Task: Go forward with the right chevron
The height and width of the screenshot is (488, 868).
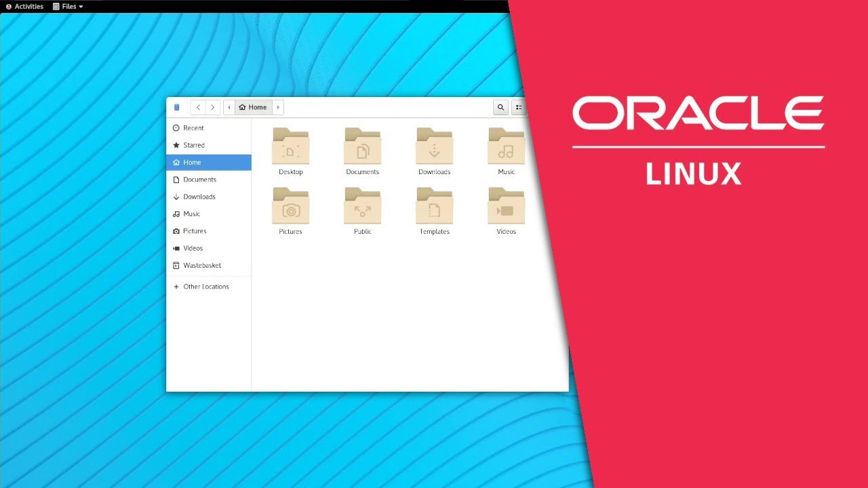Action: coord(213,107)
